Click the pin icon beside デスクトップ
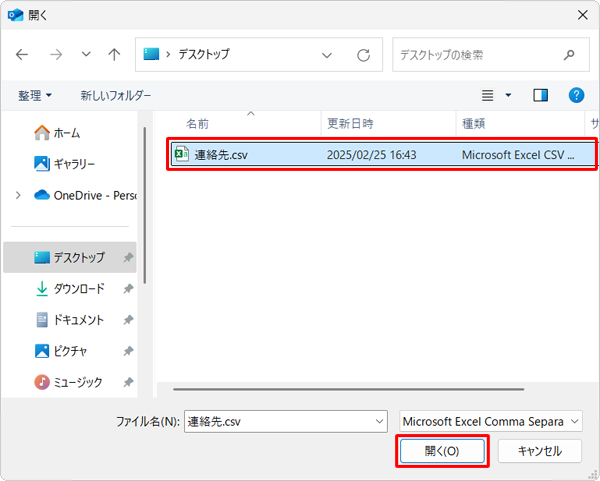Viewport: 600px width, 481px height. [128, 258]
